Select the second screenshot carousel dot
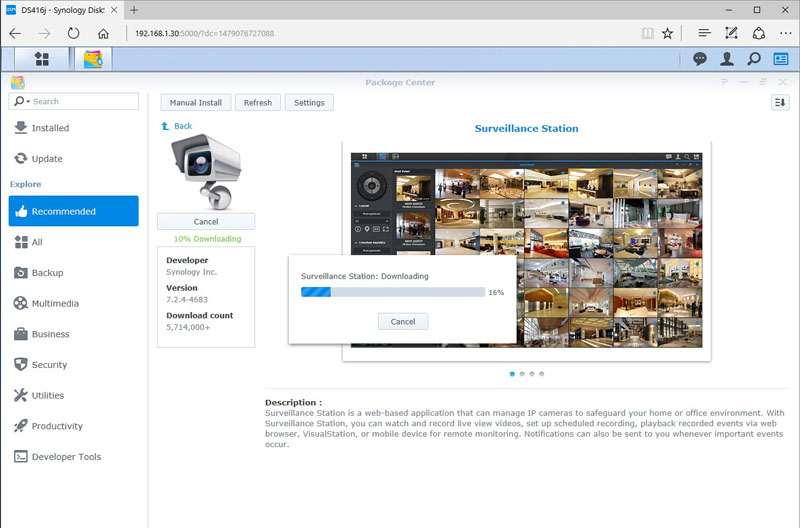Viewport: 800px width, 528px height. pyautogui.click(x=522, y=374)
